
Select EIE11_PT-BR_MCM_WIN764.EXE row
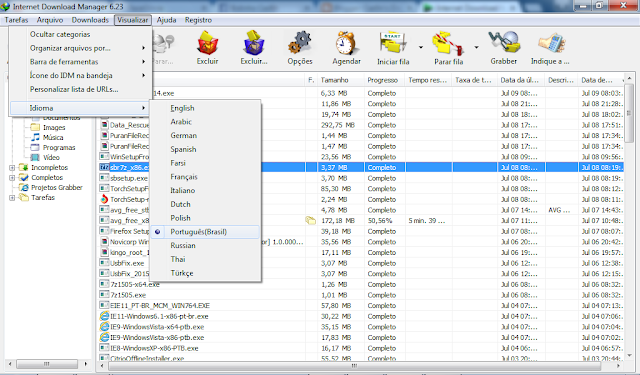click(x=361, y=306)
